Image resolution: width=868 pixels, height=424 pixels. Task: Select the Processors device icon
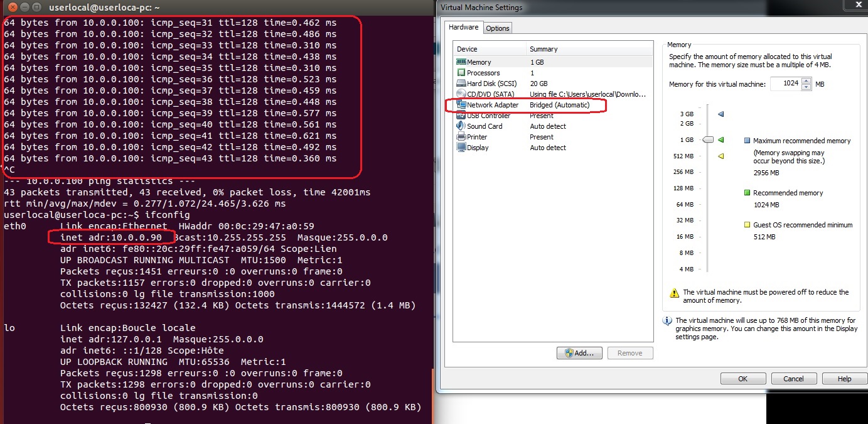pyautogui.click(x=461, y=73)
